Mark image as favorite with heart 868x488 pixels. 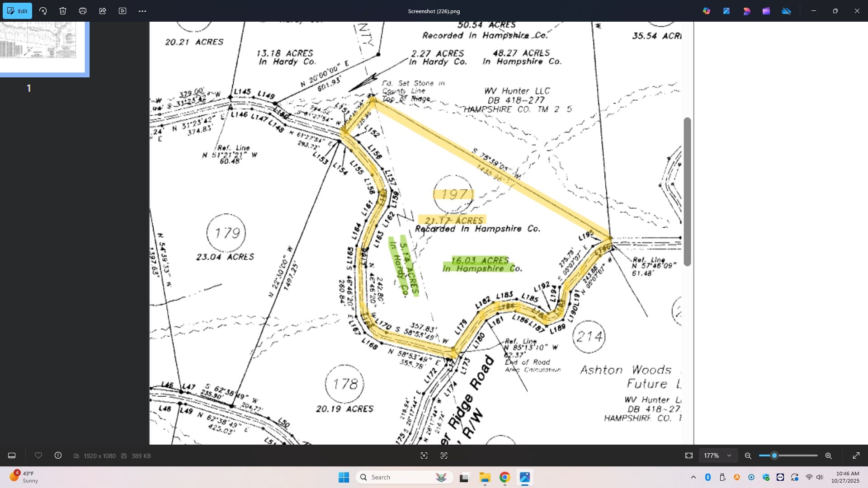[38, 455]
